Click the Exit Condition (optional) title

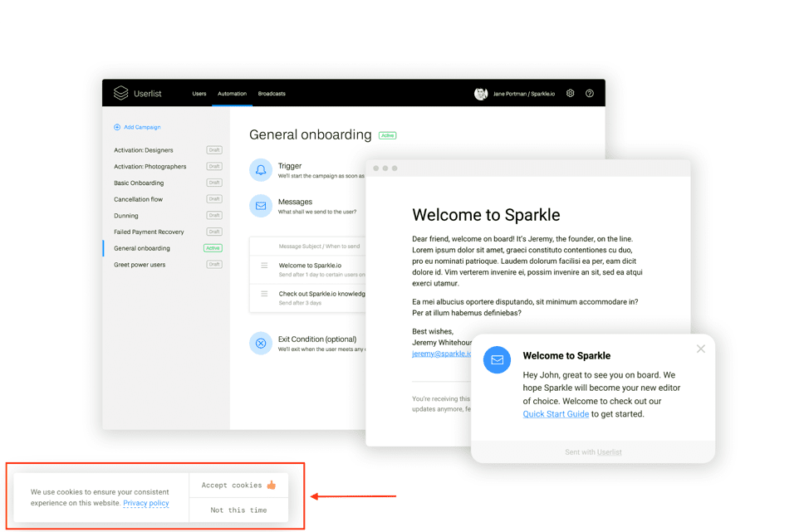(x=317, y=339)
